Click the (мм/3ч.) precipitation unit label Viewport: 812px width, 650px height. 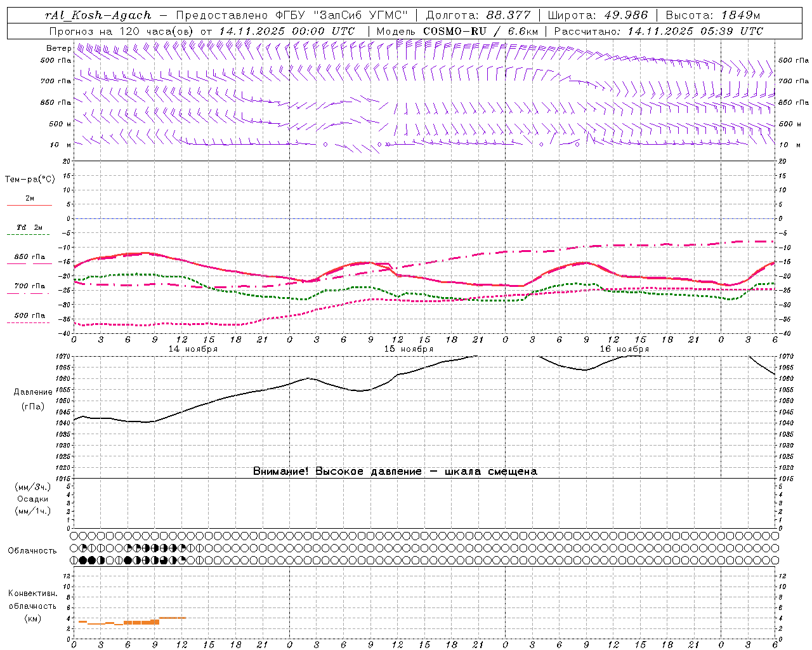(x=33, y=487)
